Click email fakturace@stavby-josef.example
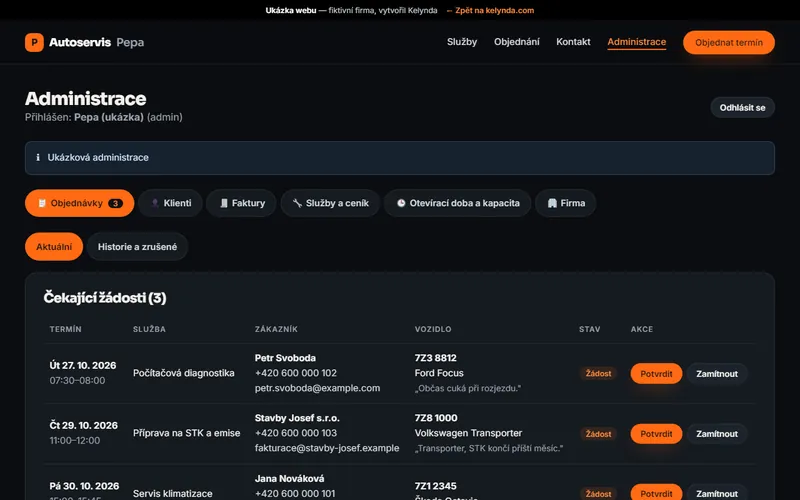800x500 pixels. click(x=327, y=448)
